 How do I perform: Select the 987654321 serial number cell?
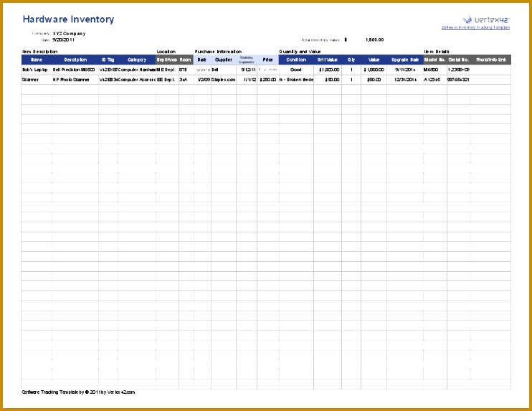click(459, 80)
